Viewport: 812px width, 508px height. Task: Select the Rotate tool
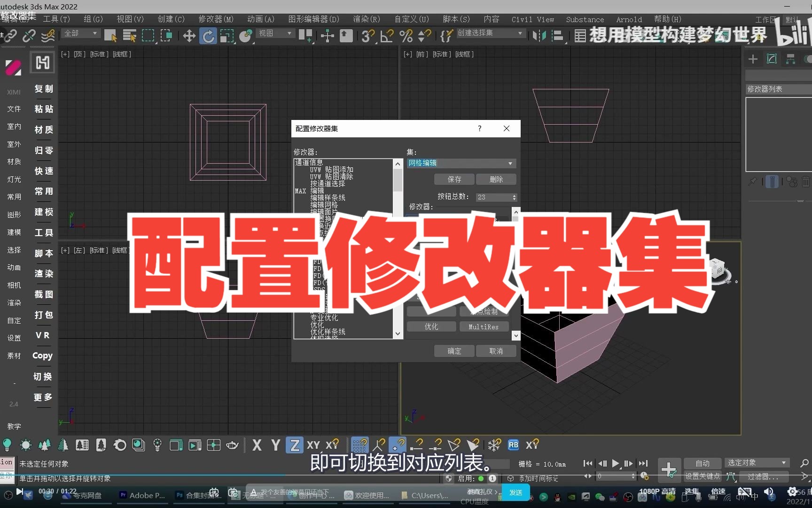click(x=208, y=36)
